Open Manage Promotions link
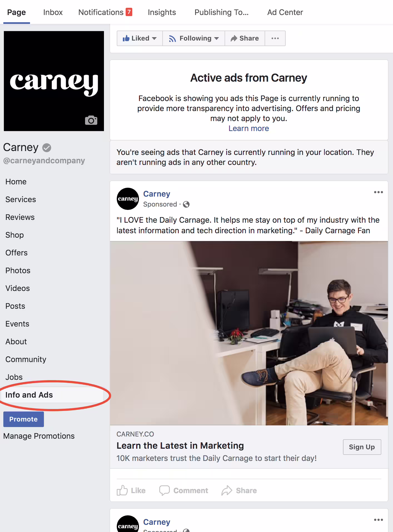 39,436
